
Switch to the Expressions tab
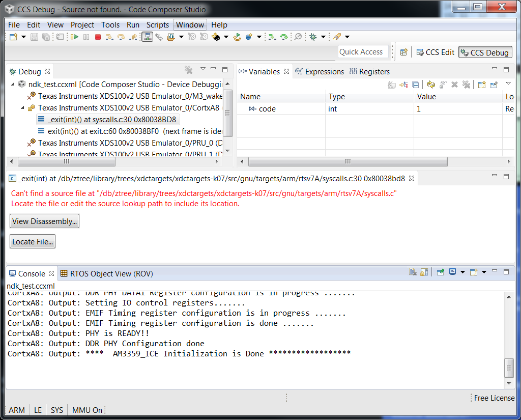[x=320, y=71]
